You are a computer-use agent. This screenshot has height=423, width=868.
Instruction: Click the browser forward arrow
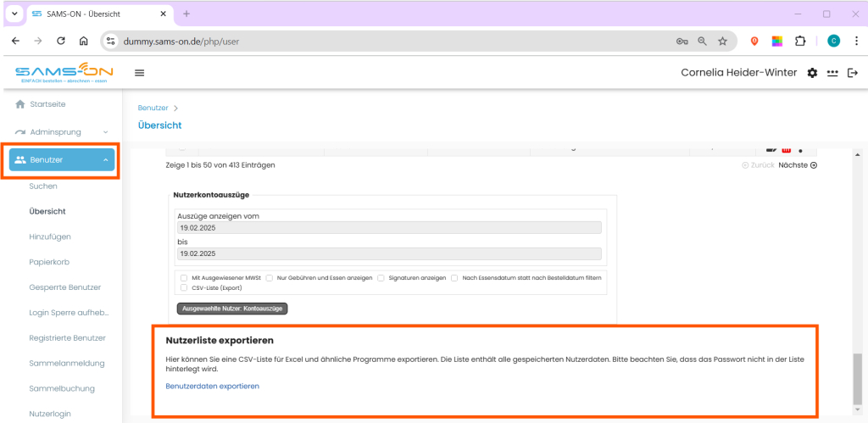(38, 41)
